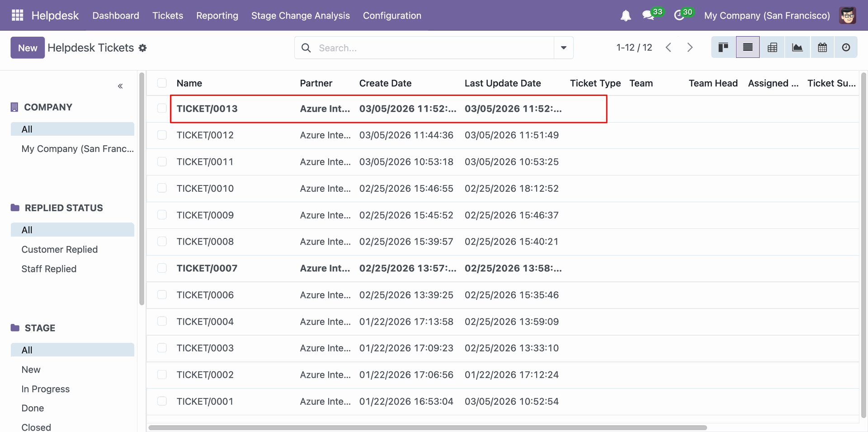Open the activities clock icon

pos(679,16)
